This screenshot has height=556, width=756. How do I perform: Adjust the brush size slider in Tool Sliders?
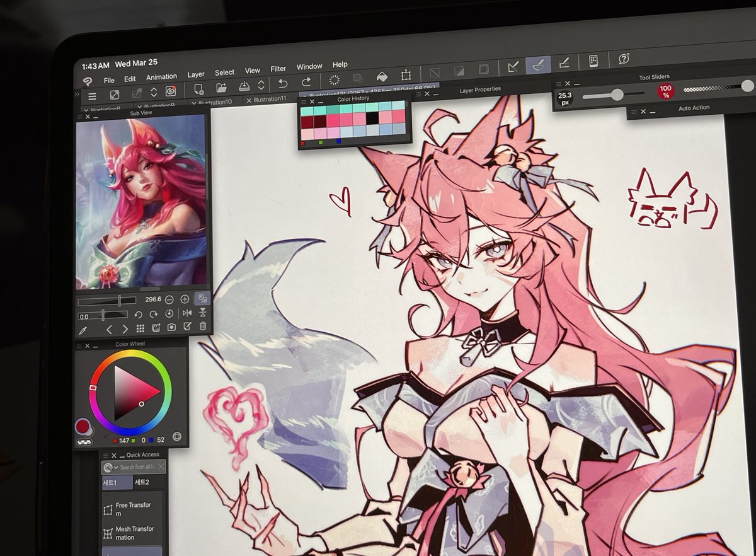[613, 95]
